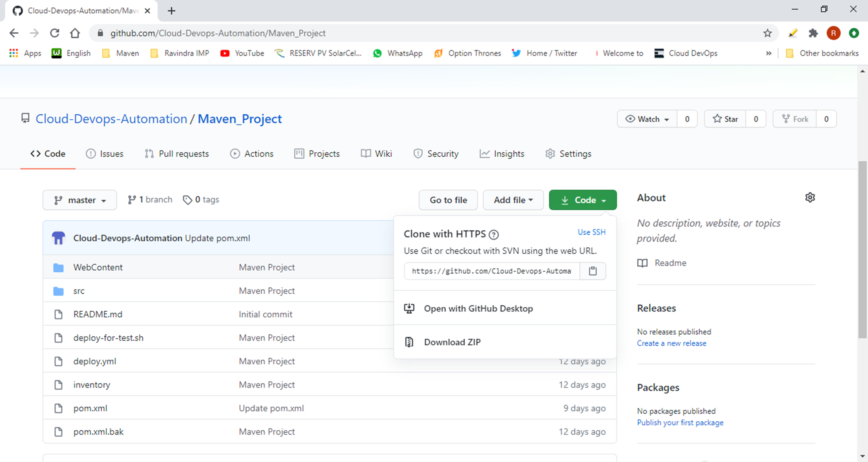This screenshot has width=868, height=462.
Task: Open the src folder
Action: 79,291
